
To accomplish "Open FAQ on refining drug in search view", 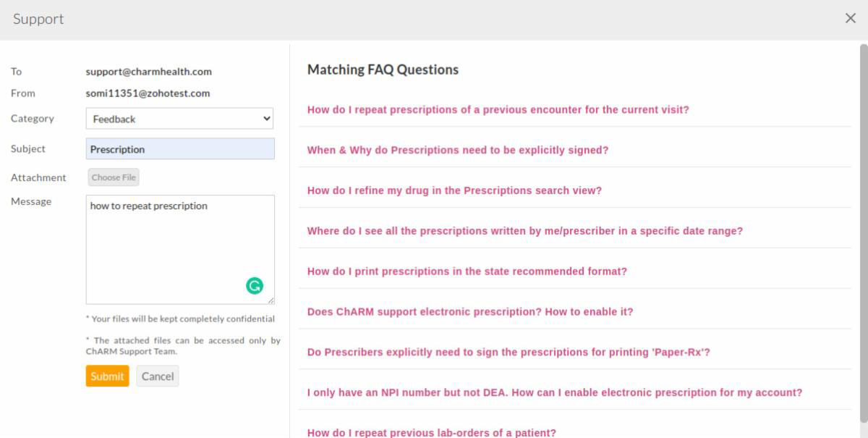I will 454,191.
